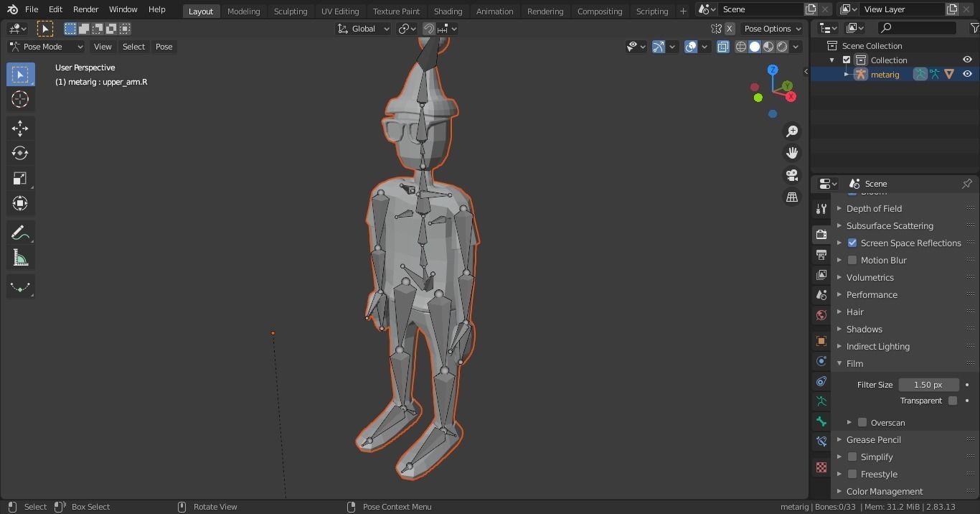Click the Scene name field
Screen dimensions: 980x514
coord(760,9)
